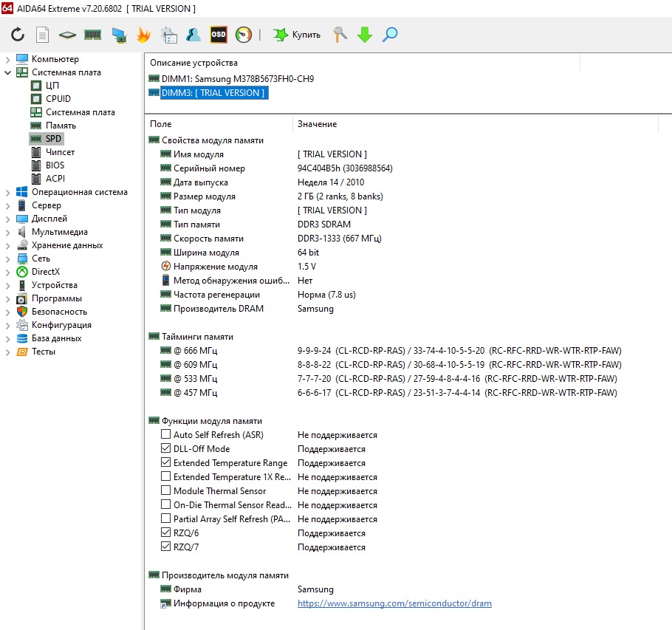The height and width of the screenshot is (630, 672).
Task: Open preferences with the tools icon
Action: (x=340, y=35)
